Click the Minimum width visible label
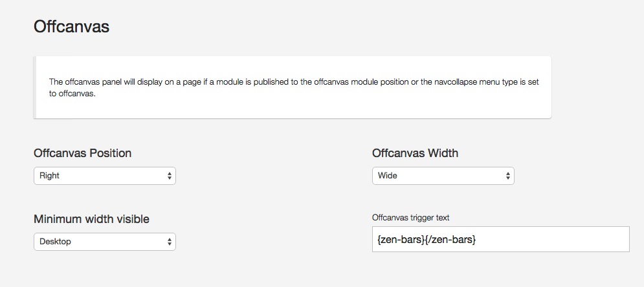Image resolution: width=644 pixels, height=287 pixels. [91, 219]
